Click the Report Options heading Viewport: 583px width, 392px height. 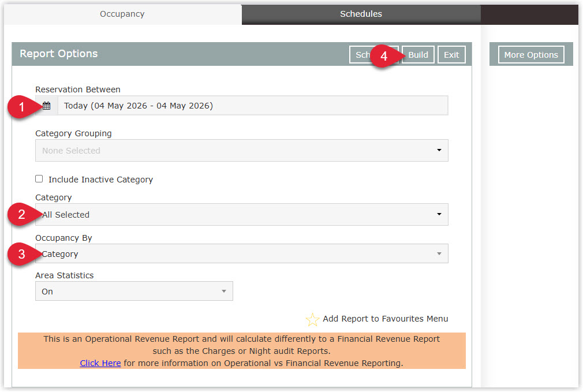(59, 54)
